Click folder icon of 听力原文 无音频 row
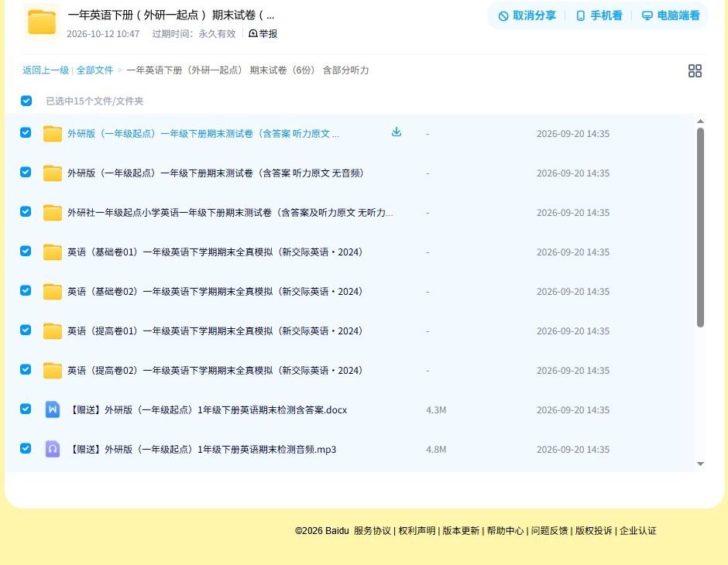The width and height of the screenshot is (728, 565). click(53, 173)
